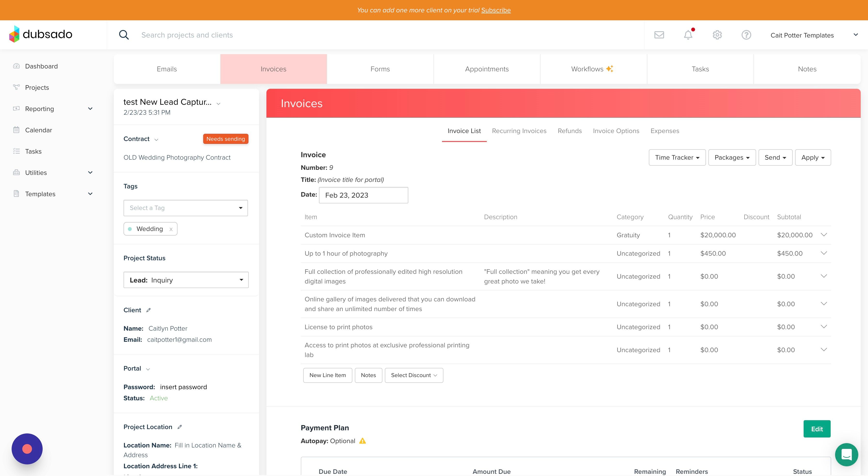This screenshot has height=476, width=868.
Task: Click the Autopay warning triangle icon
Action: pyautogui.click(x=362, y=441)
